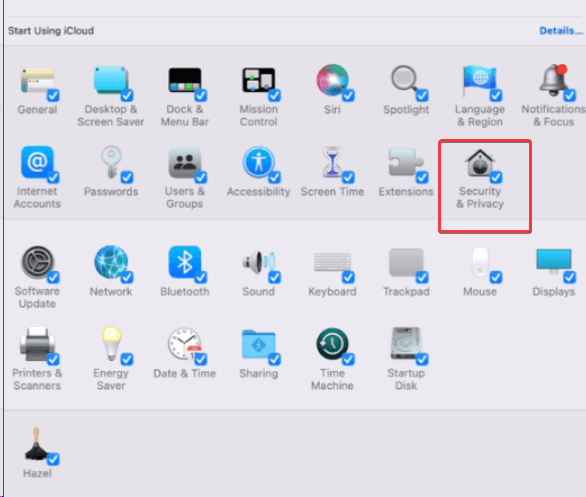Open the Bluetooth preferences icon

point(185,262)
